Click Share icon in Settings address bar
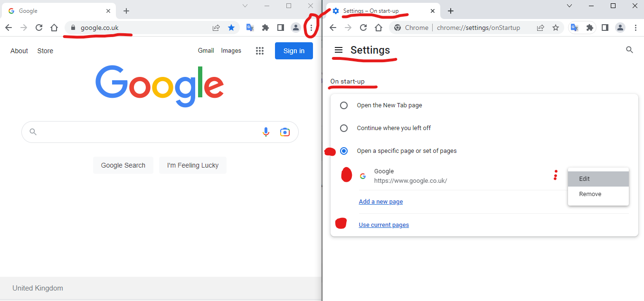Image resolution: width=644 pixels, height=301 pixels. click(540, 28)
